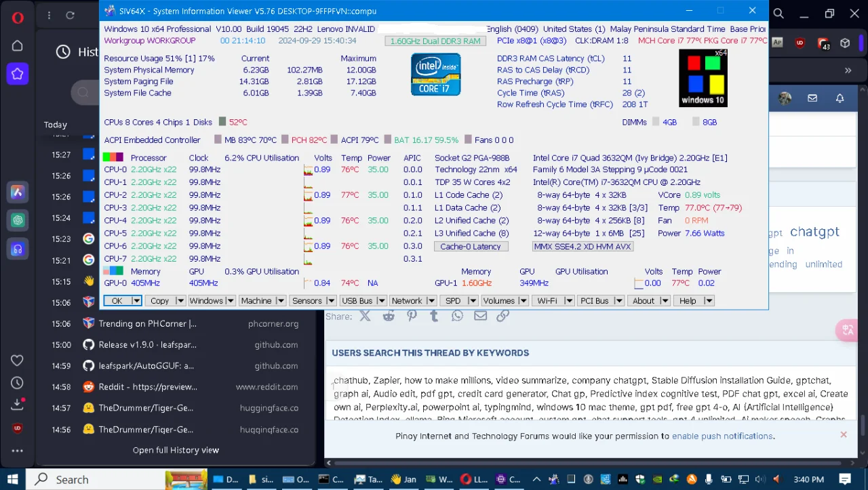The image size is (868, 490).
Task: Click the Copy button in SIV
Action: [x=160, y=301]
